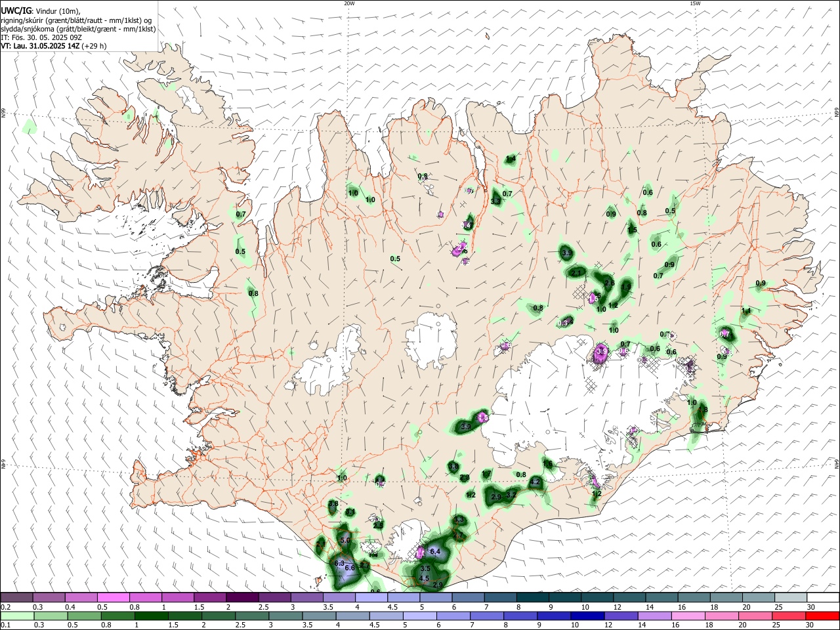This screenshot has height=630, width=840.
Task: Click the 6.3 precipitation value on the map
Action: click(x=339, y=563)
